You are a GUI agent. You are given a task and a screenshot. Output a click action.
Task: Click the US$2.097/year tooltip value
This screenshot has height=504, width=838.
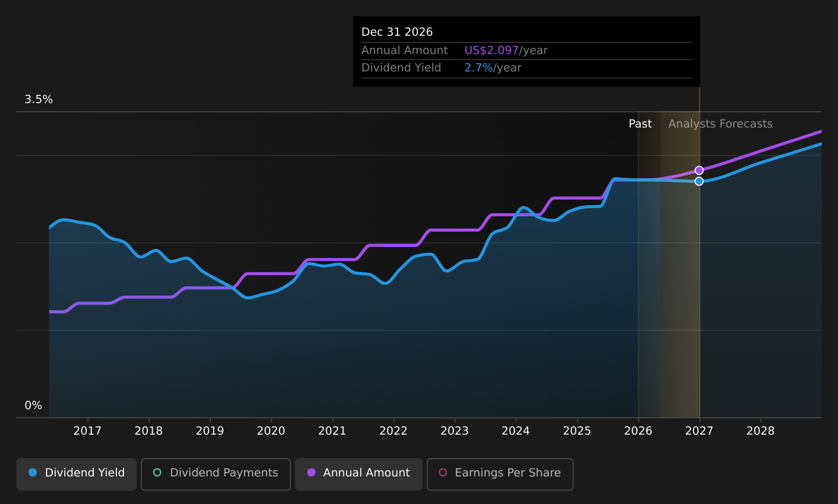(x=506, y=51)
